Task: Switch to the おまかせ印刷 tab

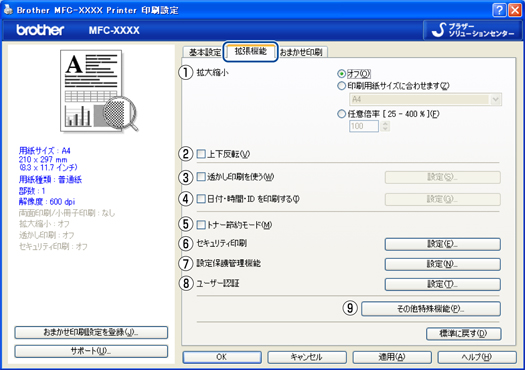Action: tap(302, 52)
